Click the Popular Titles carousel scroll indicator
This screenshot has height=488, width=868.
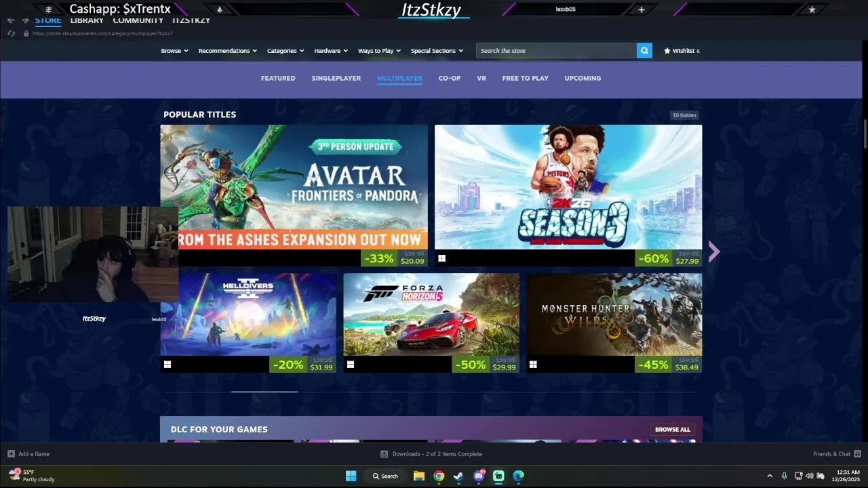point(264,392)
